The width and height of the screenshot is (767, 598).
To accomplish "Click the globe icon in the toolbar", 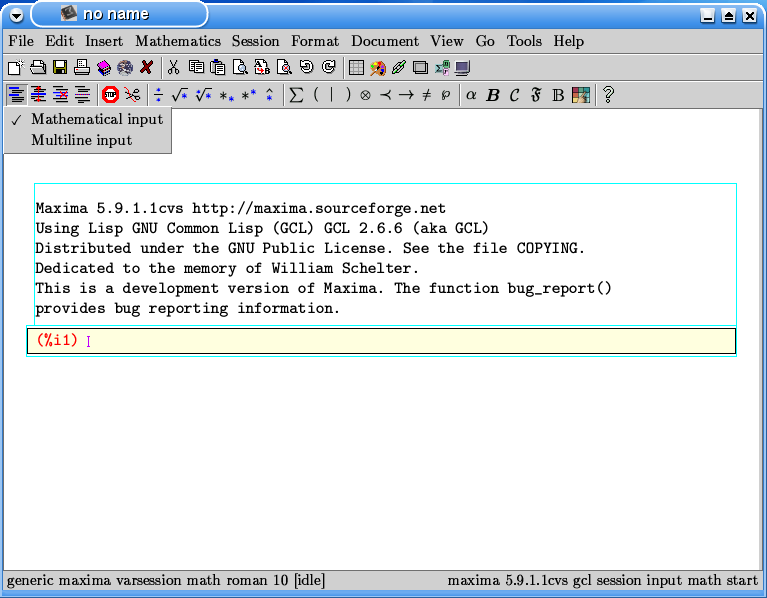I will tap(125, 67).
